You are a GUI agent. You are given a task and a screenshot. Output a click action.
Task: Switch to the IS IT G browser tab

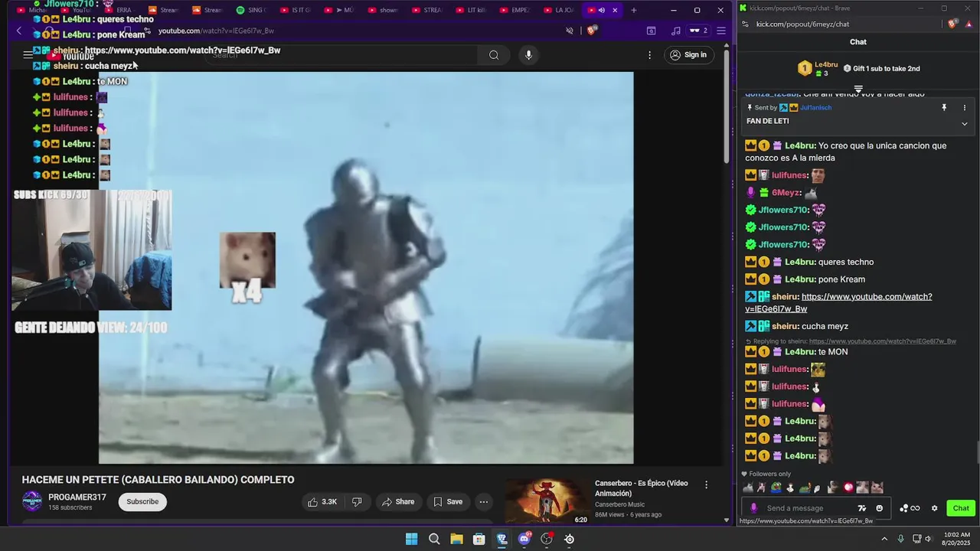296,10
